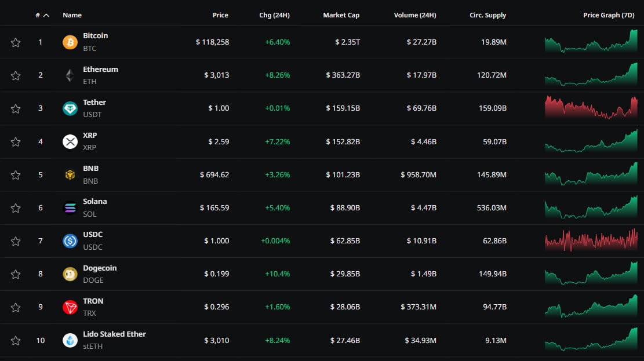The width and height of the screenshot is (644, 361).
Task: Toggle the BNB favorite star
Action: click(16, 175)
